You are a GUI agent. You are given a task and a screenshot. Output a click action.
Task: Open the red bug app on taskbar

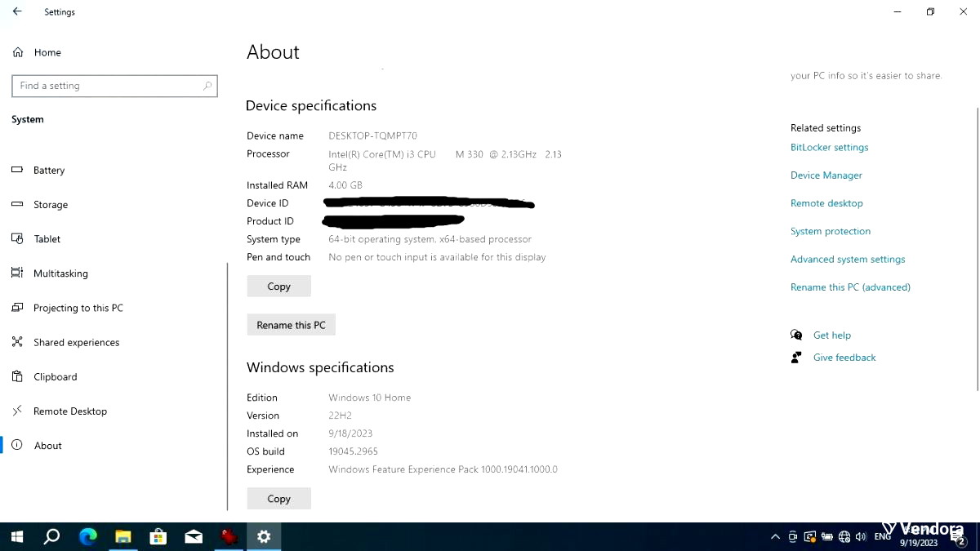pyautogui.click(x=229, y=536)
